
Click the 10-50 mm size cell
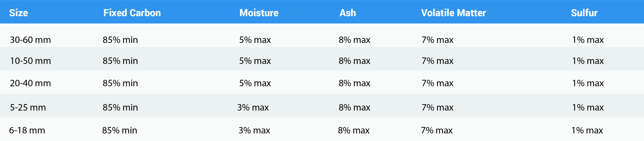(x=30, y=61)
